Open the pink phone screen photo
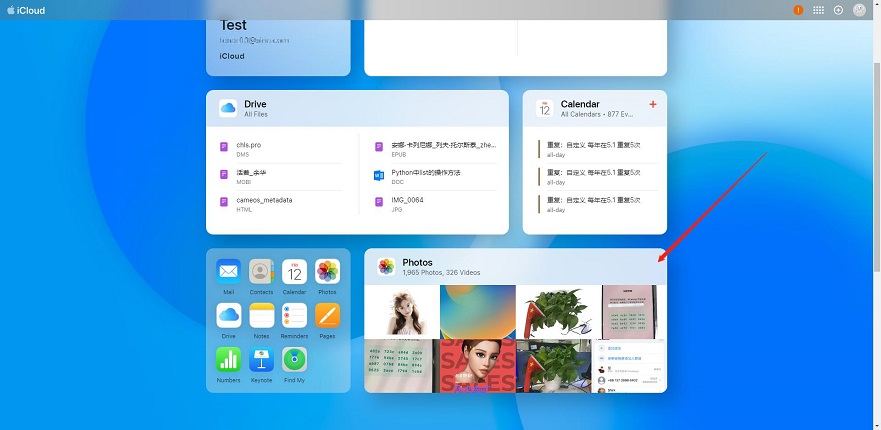The image size is (881, 430). pyautogui.click(x=629, y=311)
